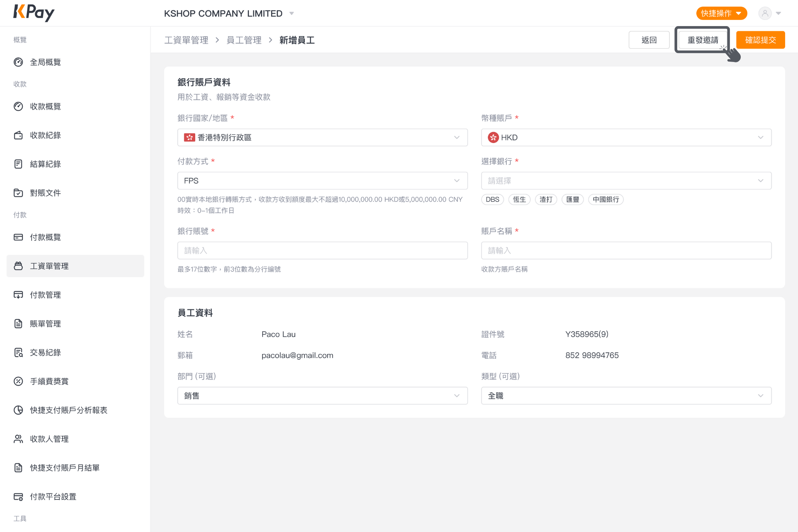Click the 工資單管理 payroll icon

click(18, 266)
